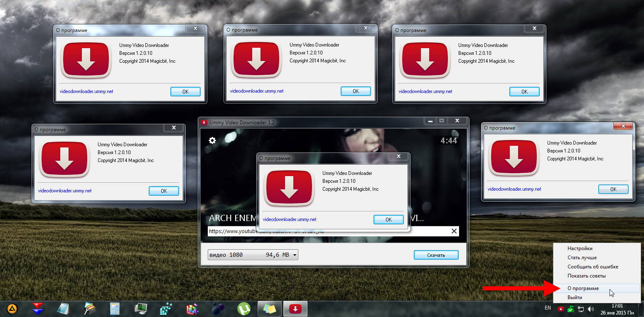The image size is (644, 317).
Task: Choose 'Выйти' to quit from the context menu
Action: (597, 297)
